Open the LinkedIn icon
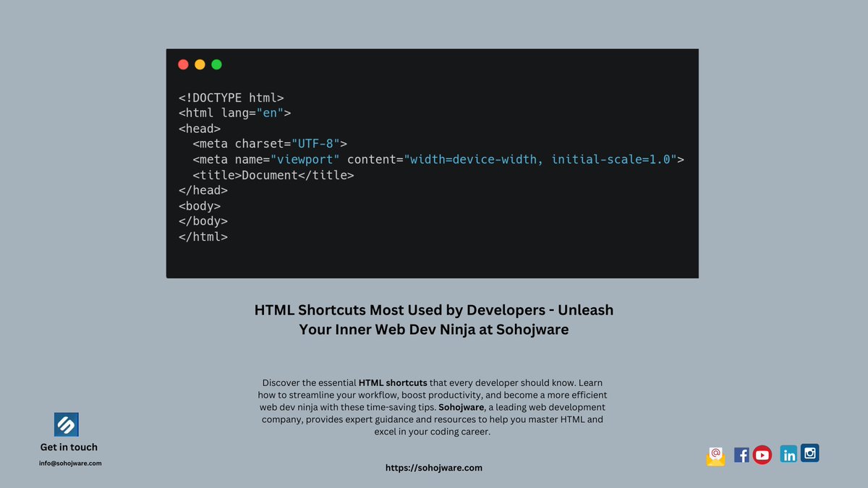The image size is (868, 488). 788,455
